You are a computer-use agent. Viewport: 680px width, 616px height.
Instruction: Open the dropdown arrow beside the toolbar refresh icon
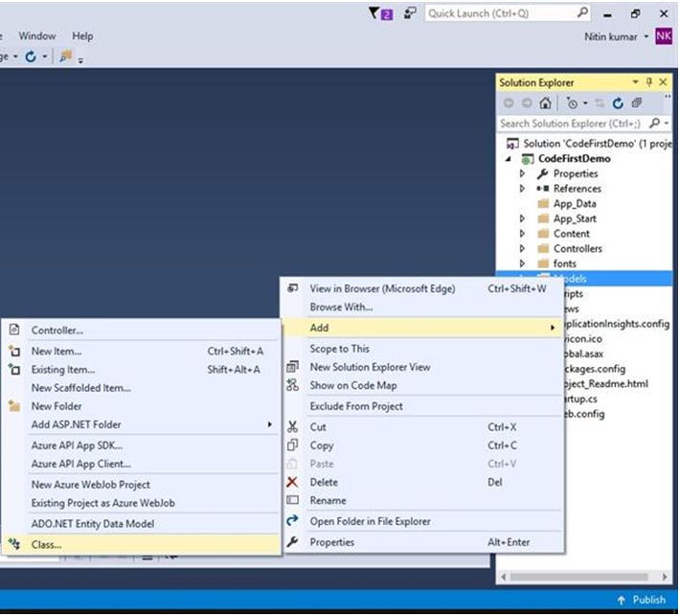44,57
